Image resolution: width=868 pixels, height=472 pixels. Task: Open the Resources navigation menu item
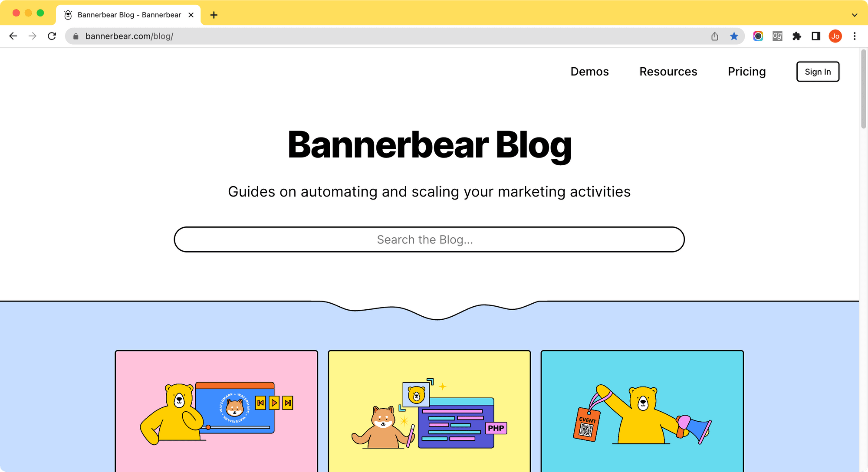pyautogui.click(x=668, y=72)
